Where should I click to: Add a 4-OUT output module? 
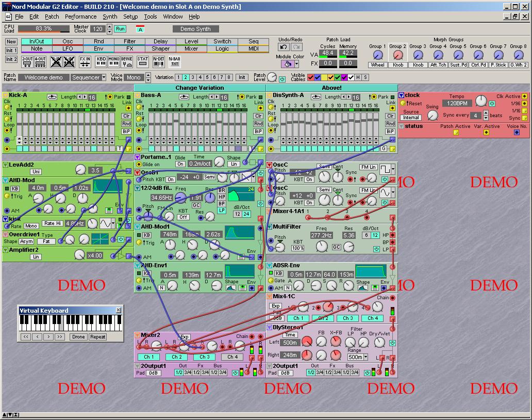pos(40,61)
